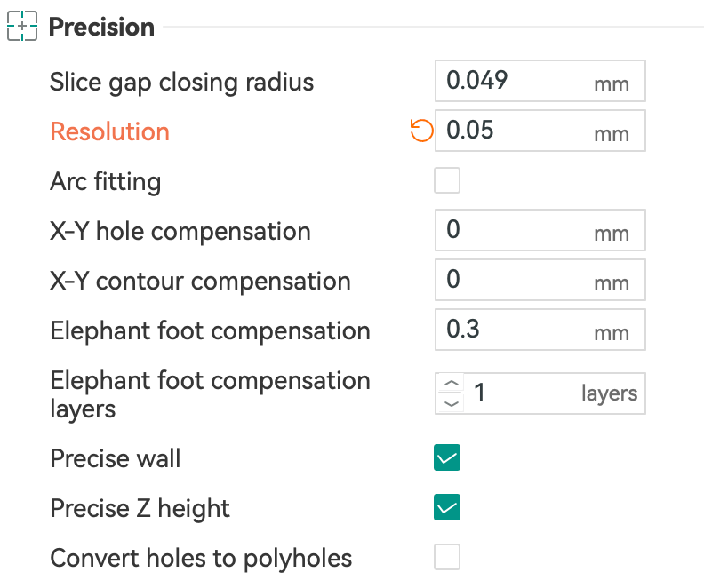Image resolution: width=704 pixels, height=588 pixels.
Task: Reset Resolution to default value
Action: coord(421,131)
